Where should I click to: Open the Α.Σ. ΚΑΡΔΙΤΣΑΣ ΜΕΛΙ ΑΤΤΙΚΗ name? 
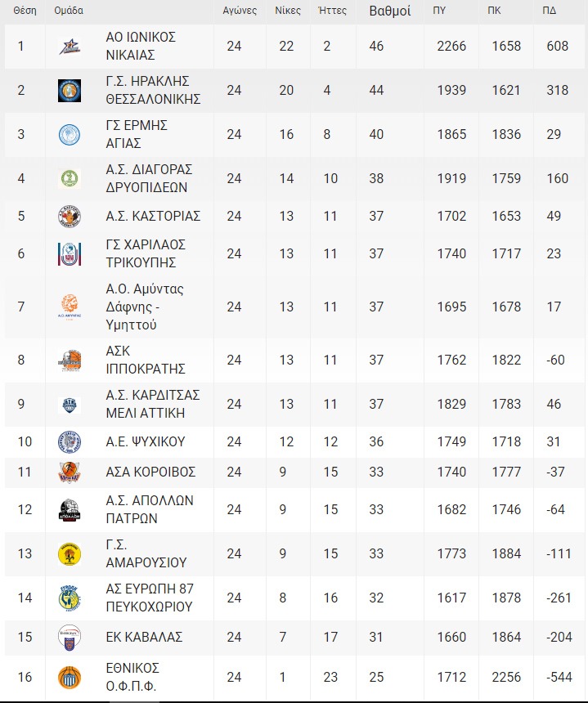[153, 404]
